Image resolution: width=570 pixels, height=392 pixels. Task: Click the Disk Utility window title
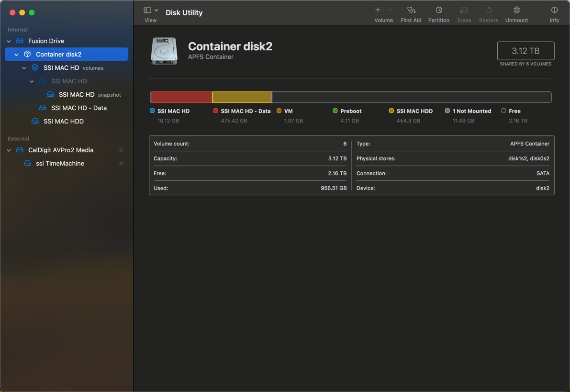point(184,12)
